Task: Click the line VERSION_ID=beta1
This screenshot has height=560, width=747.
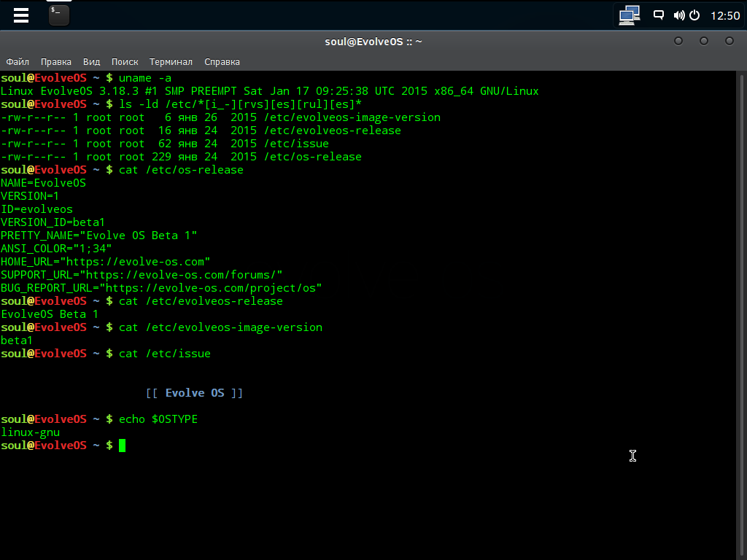Action: 53,222
